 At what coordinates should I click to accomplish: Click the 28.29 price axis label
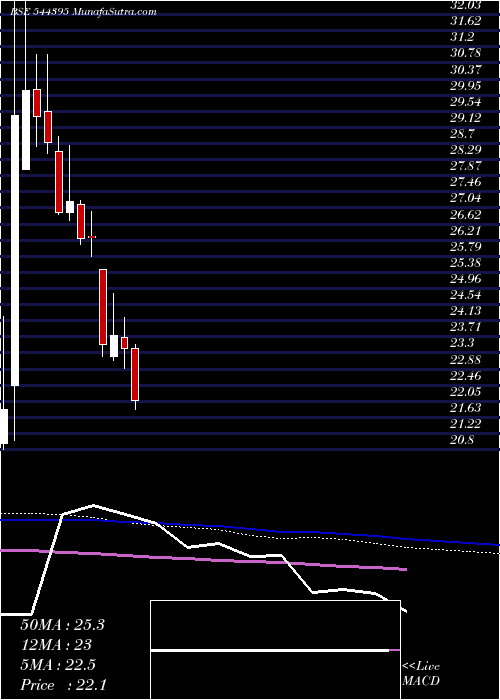pyautogui.click(x=465, y=150)
